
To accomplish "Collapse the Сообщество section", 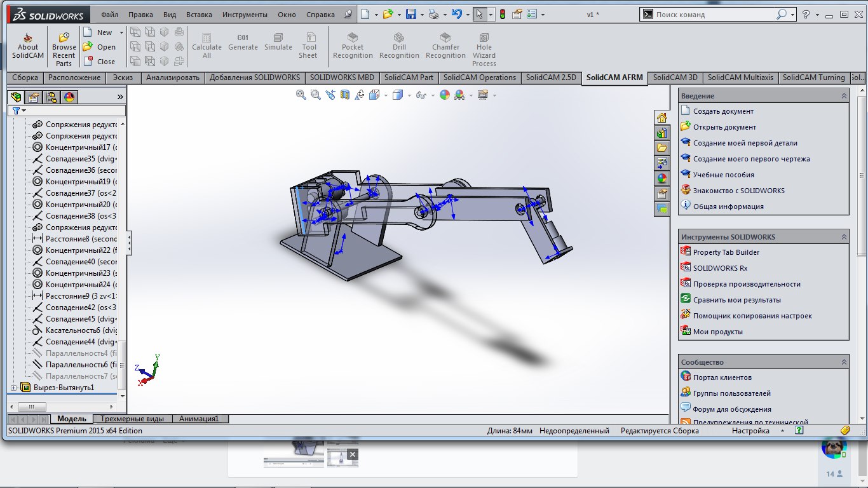I will pos(844,362).
